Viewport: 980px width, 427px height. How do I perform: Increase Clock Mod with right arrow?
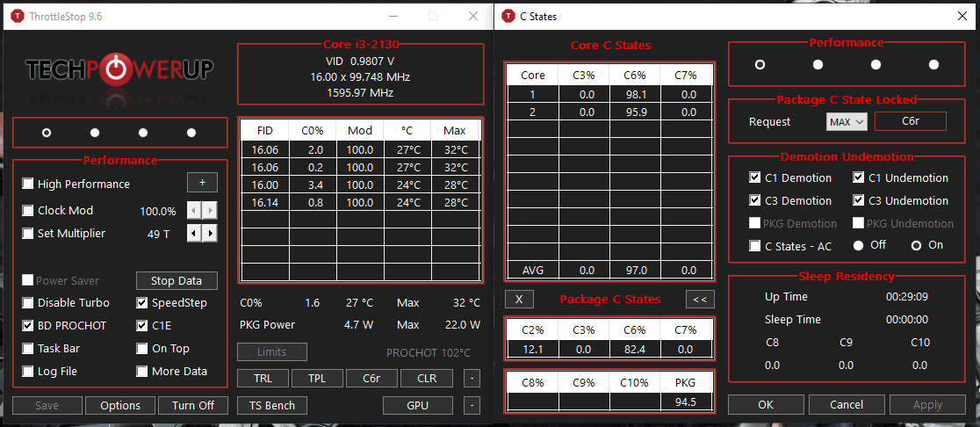click(x=211, y=211)
